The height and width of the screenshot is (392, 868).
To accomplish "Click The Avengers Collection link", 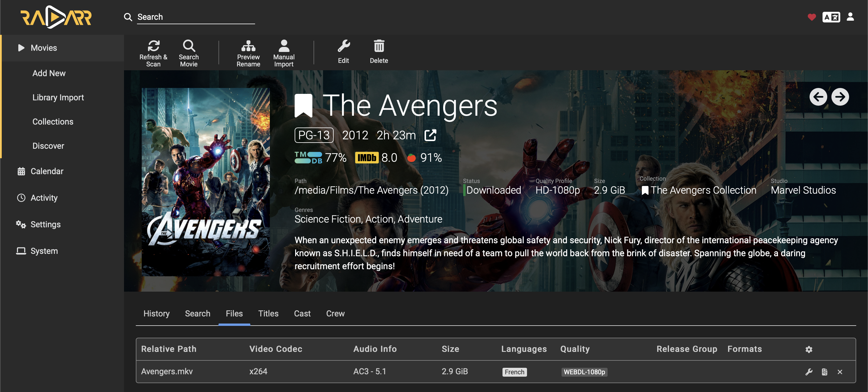I will click(x=703, y=190).
